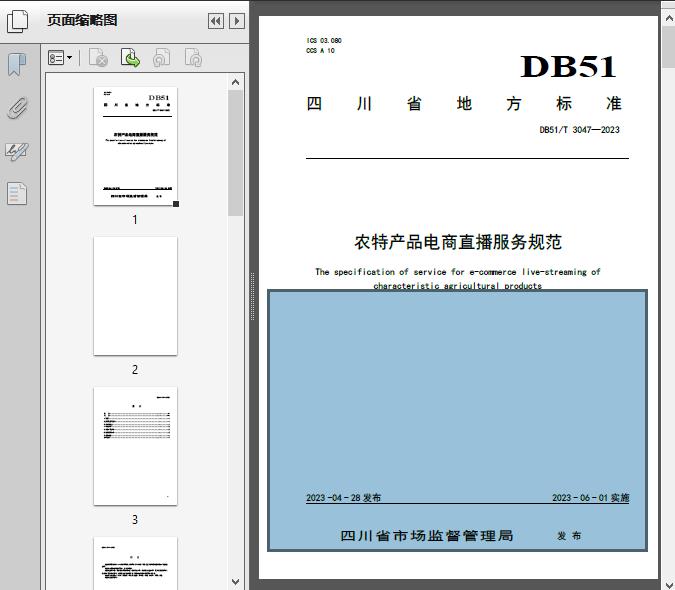Image resolution: width=675 pixels, height=590 pixels.
Task: Select the blank page 2 thumbnail
Action: tap(135, 296)
